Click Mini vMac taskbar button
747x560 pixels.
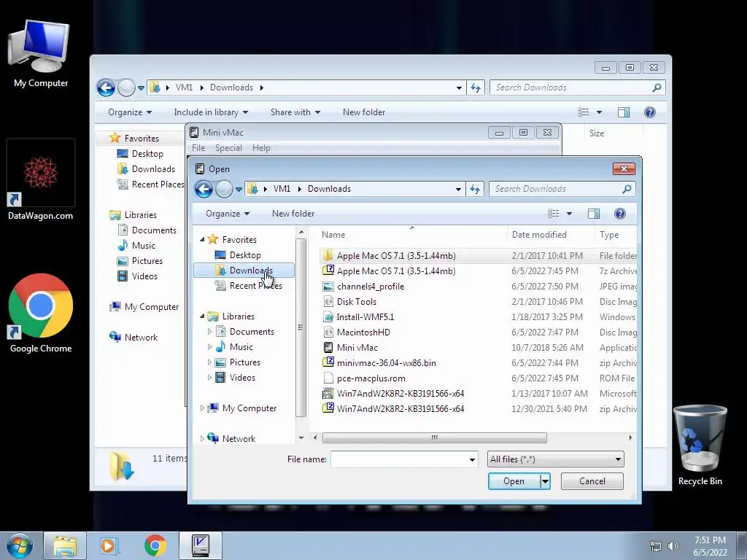(201, 545)
